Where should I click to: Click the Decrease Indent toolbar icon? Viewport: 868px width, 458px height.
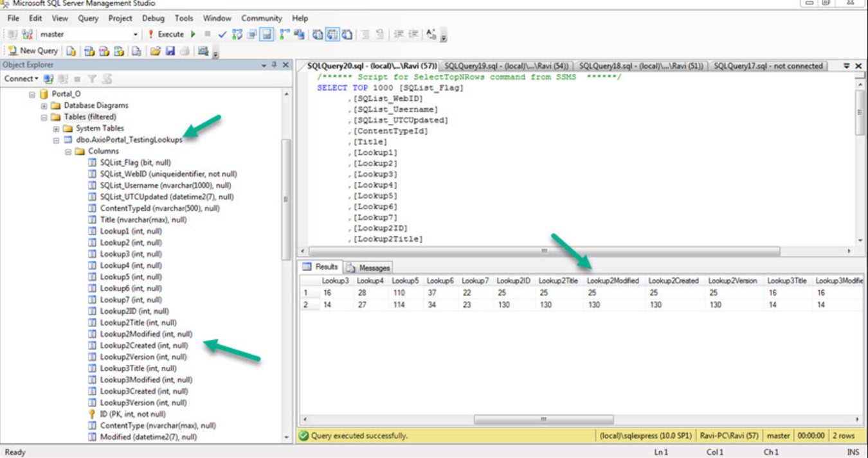click(x=399, y=34)
